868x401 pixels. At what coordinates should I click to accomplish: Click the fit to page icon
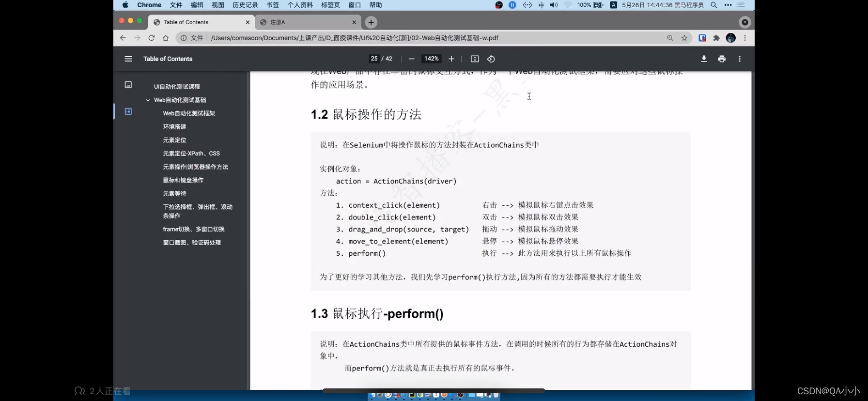pos(475,59)
